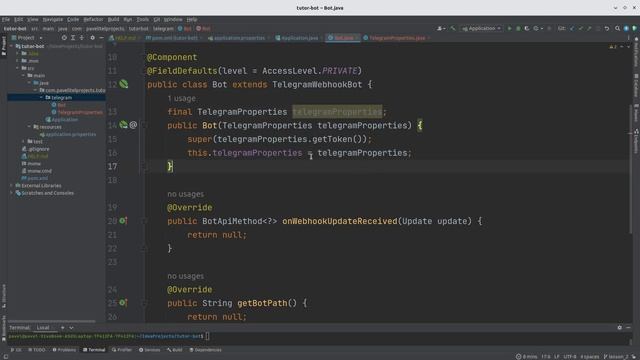The height and width of the screenshot is (360, 640).
Task: Click the @ gutter icon on line 14
Action: point(133,125)
